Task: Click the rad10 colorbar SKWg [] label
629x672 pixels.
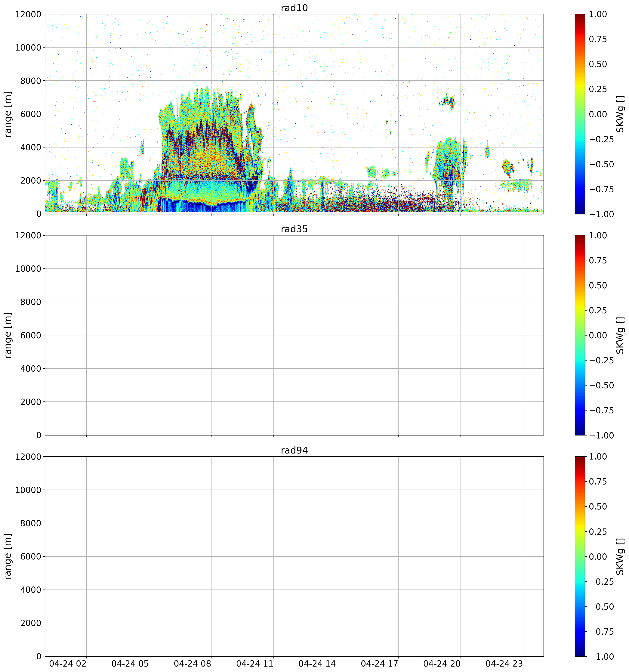Action: tap(620, 114)
